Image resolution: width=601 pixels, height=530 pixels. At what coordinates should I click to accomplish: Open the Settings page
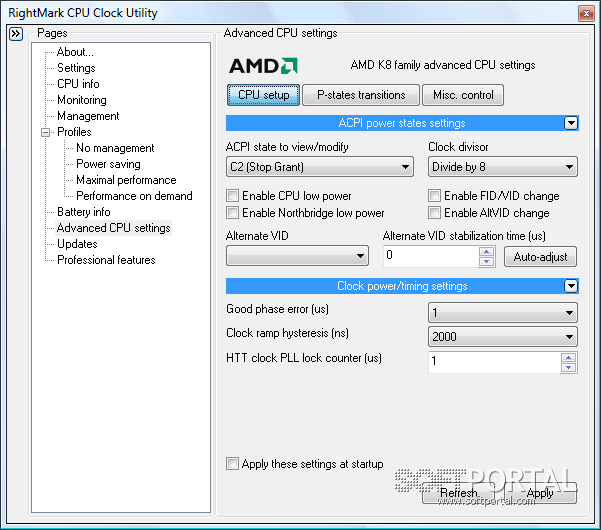76,68
